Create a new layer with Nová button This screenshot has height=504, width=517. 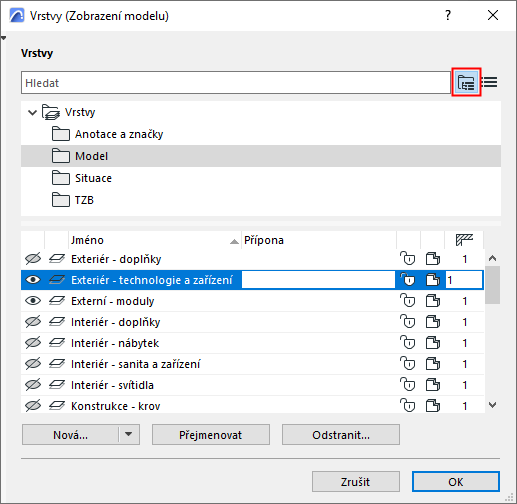(70, 434)
